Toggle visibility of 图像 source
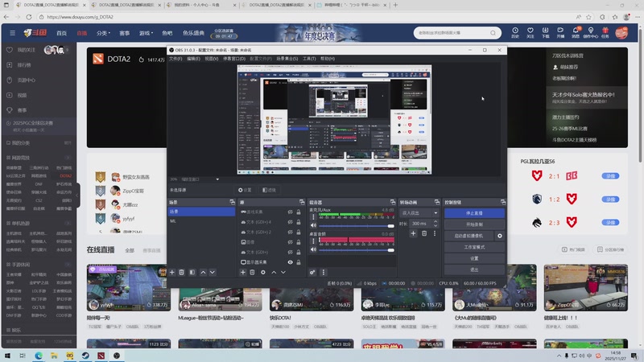 [x=290, y=242]
